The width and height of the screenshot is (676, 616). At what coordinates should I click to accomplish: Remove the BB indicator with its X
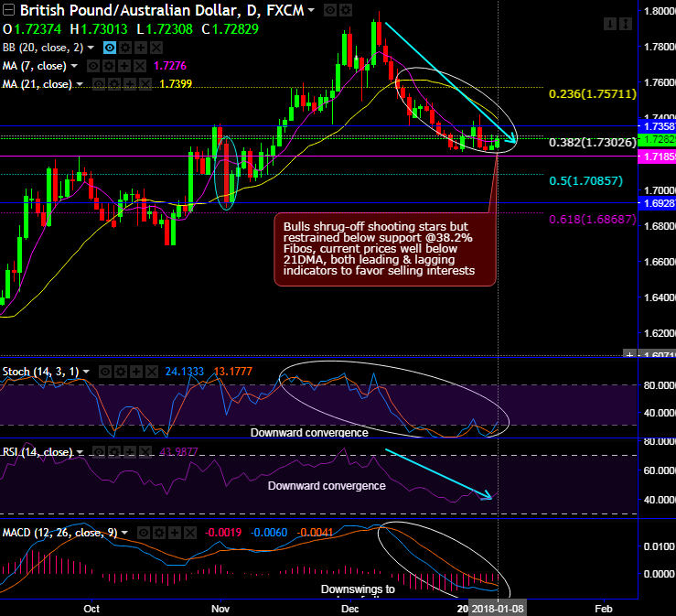click(156, 48)
